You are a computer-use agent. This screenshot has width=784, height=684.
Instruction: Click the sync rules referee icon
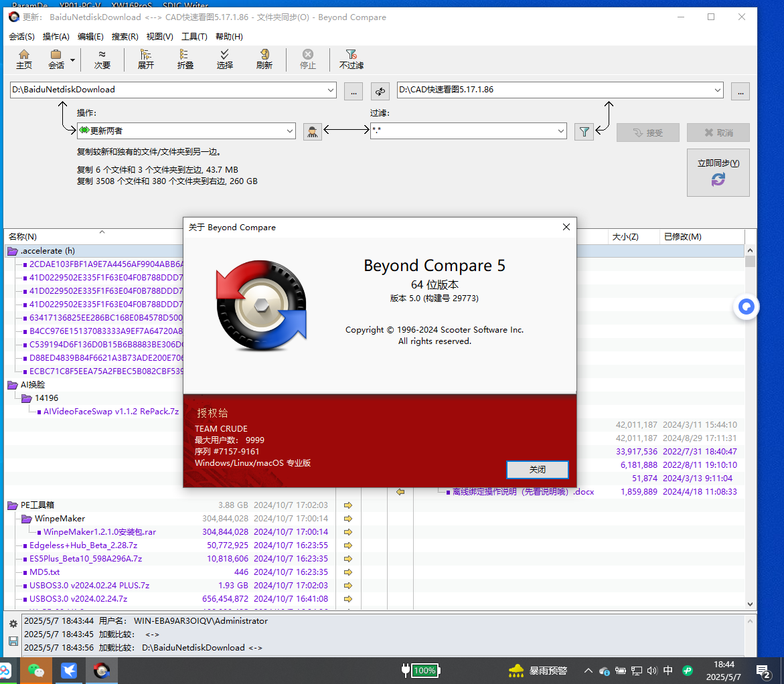click(313, 132)
